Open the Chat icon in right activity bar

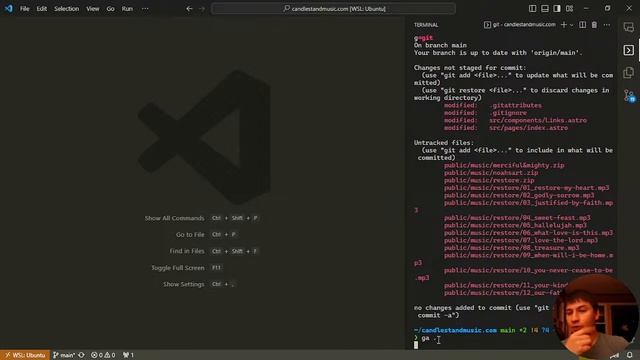[629, 27]
